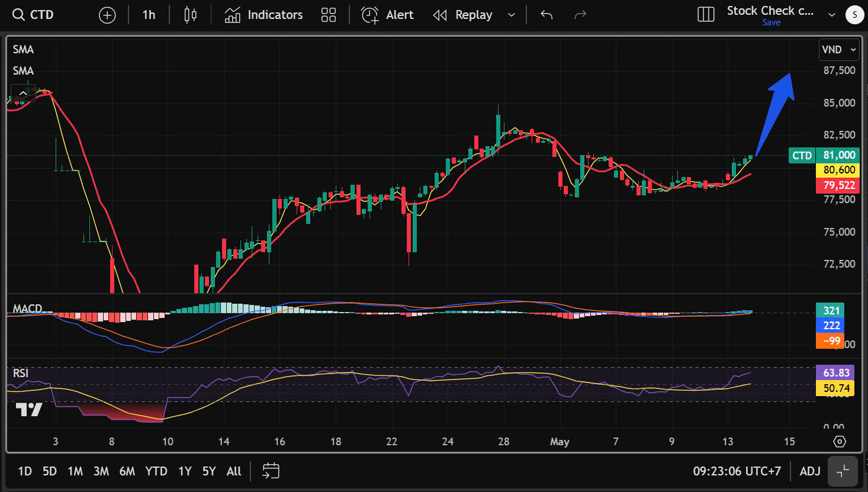Click the RSI average value 50.74
This screenshot has height=492, width=868.
click(x=835, y=388)
